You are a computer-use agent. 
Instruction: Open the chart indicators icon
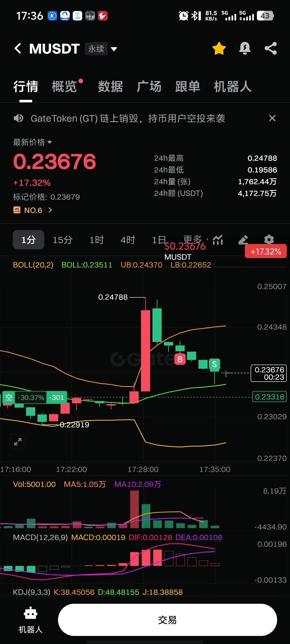(x=218, y=240)
